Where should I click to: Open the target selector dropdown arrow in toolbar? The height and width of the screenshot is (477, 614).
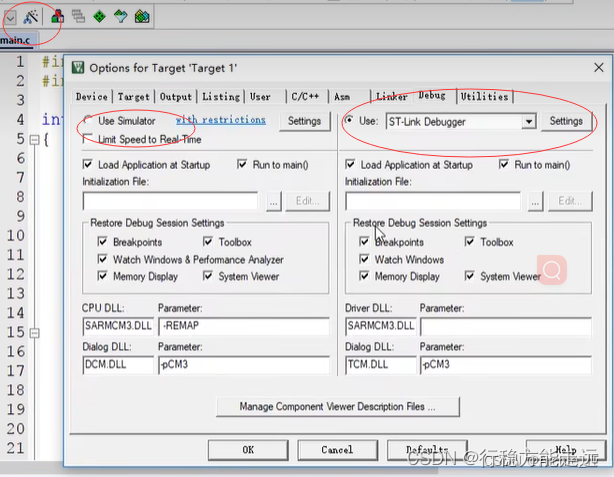(10, 18)
